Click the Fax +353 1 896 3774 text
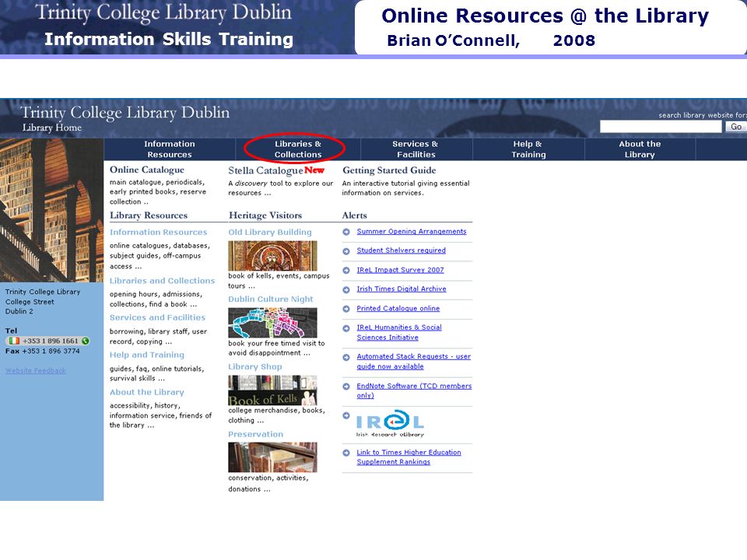The height and width of the screenshot is (560, 747). click(42, 351)
